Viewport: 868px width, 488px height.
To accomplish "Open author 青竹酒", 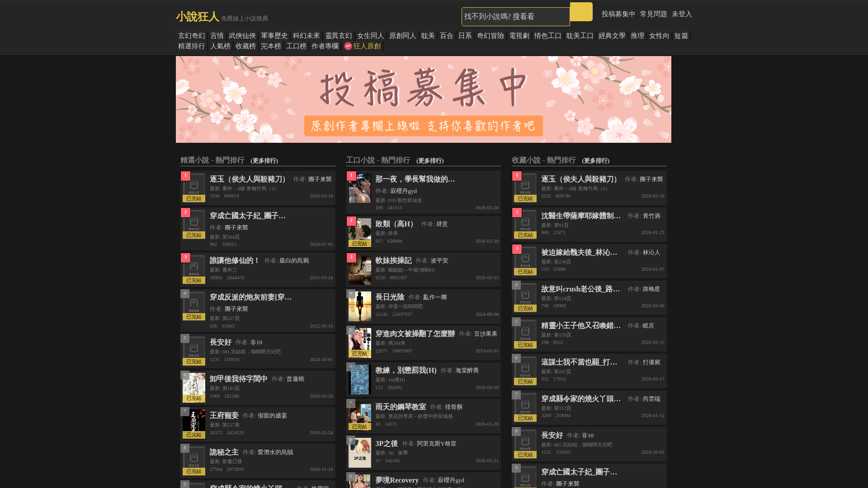I will [651, 216].
